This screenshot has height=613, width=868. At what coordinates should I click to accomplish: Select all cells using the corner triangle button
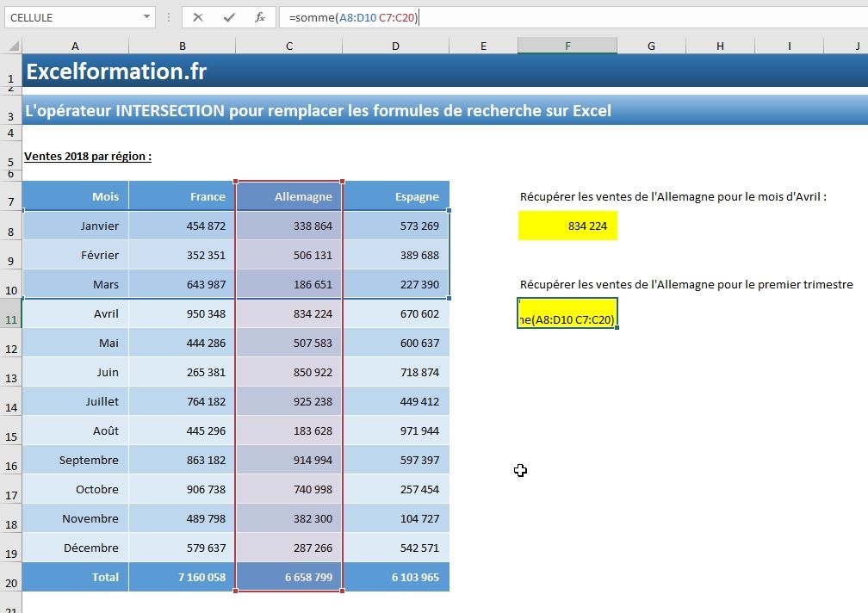pyautogui.click(x=12, y=44)
